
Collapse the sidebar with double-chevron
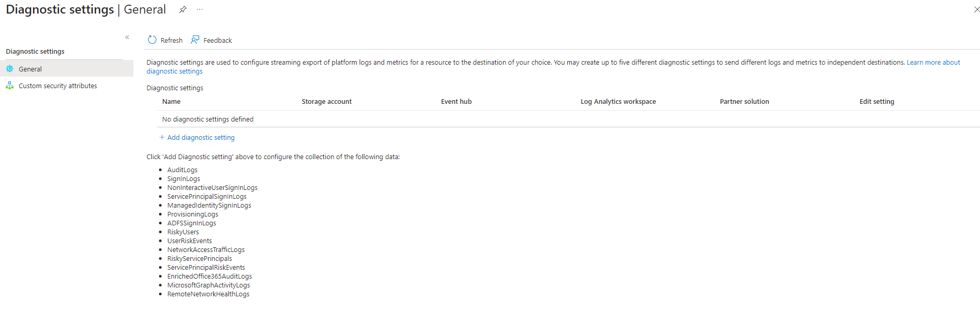point(127,37)
